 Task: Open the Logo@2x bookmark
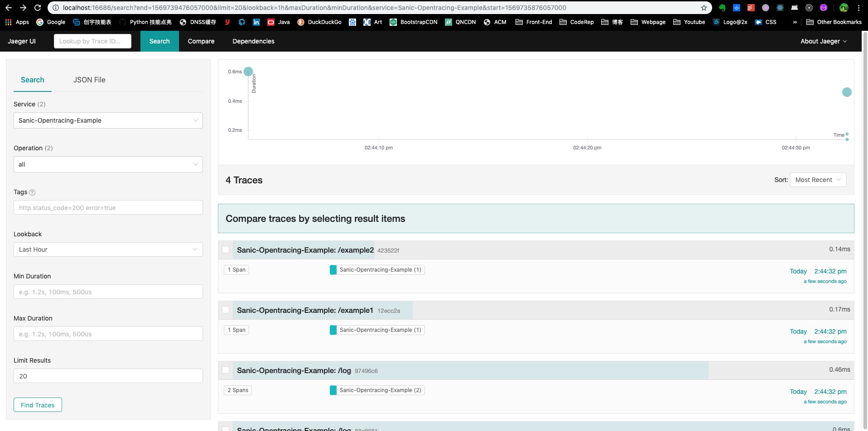[730, 22]
